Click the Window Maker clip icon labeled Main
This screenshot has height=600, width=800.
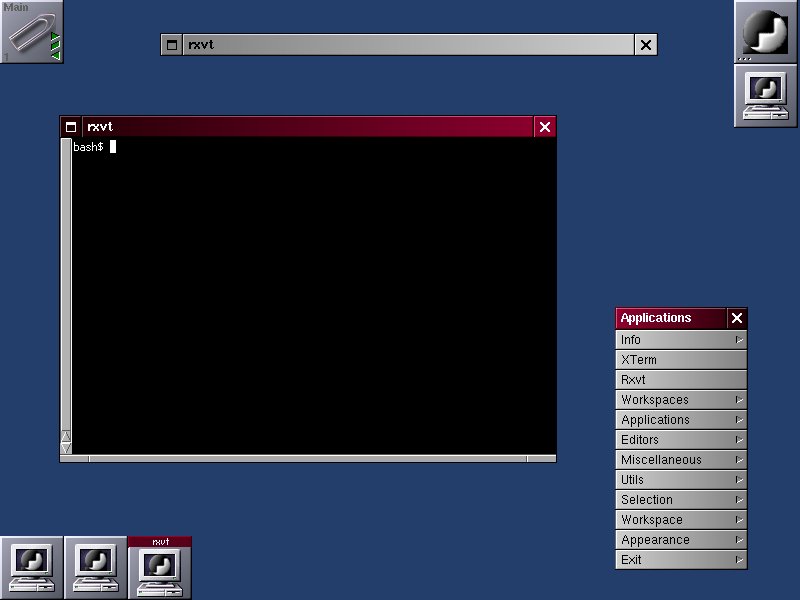pyautogui.click(x=32, y=32)
